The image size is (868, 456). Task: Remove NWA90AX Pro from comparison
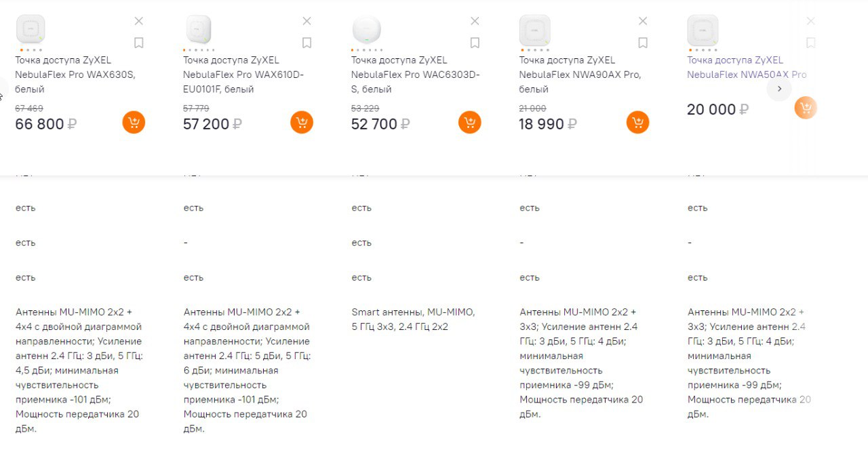[643, 21]
